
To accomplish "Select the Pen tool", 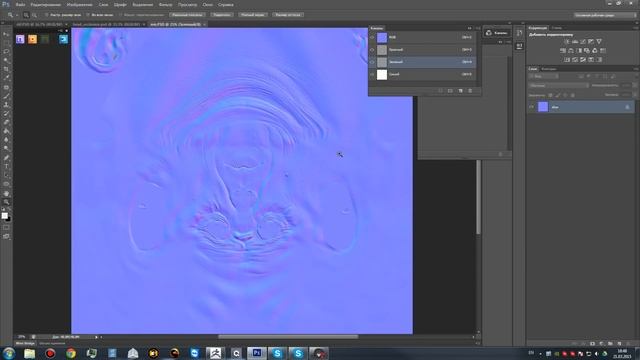I will [6, 158].
